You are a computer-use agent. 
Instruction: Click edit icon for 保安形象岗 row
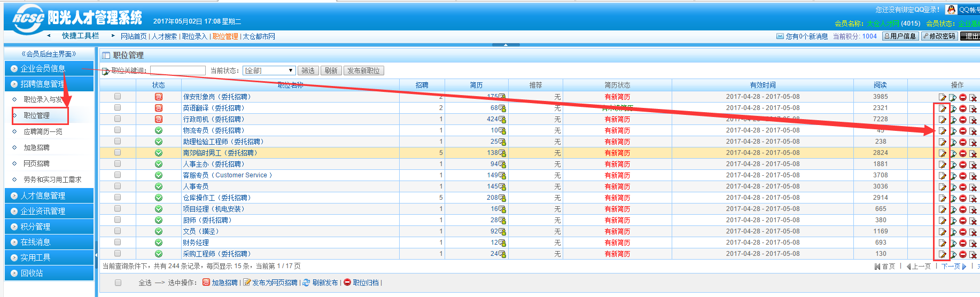[x=942, y=97]
